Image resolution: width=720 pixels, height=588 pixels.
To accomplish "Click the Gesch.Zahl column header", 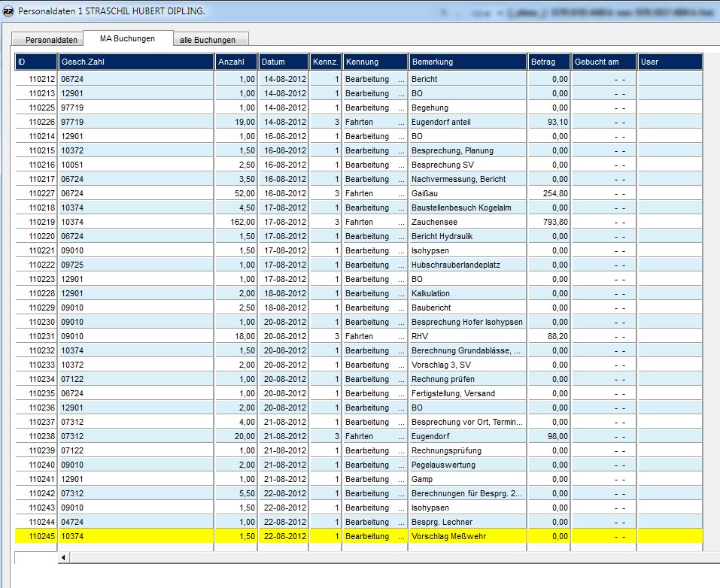I will tap(135, 62).
